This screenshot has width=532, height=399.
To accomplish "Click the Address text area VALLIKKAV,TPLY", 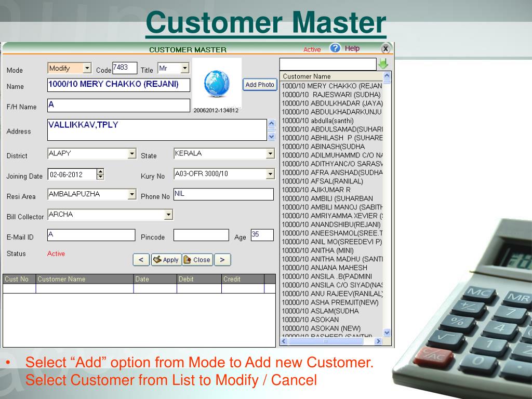I will pos(157,129).
